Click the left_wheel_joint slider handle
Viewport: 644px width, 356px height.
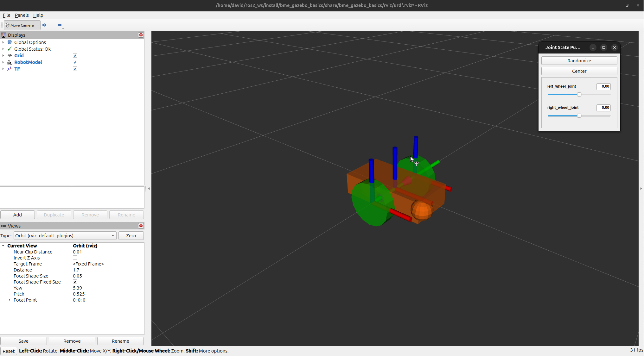[x=579, y=95]
